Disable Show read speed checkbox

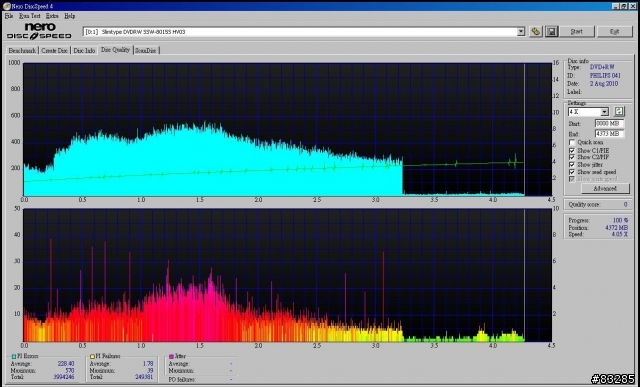pyautogui.click(x=572, y=172)
